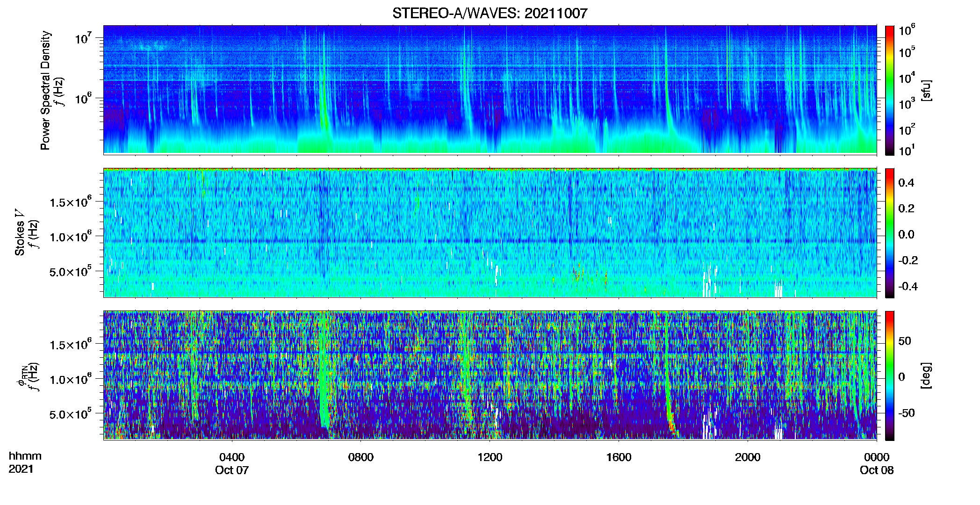Click the 1.0×10^6 tick on phi RTN panel
Viewport: 980px width, 505px height.
[71, 379]
